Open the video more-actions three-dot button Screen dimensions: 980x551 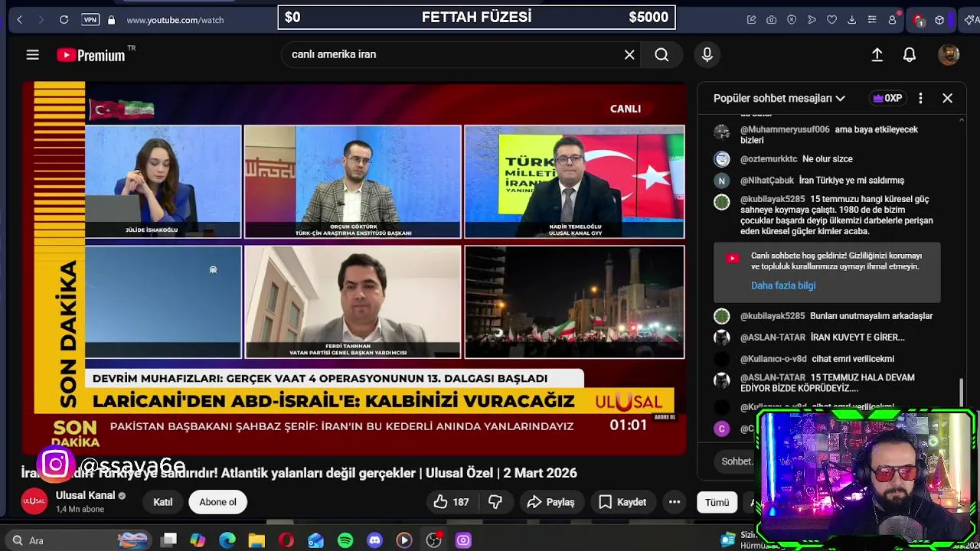pyautogui.click(x=675, y=502)
